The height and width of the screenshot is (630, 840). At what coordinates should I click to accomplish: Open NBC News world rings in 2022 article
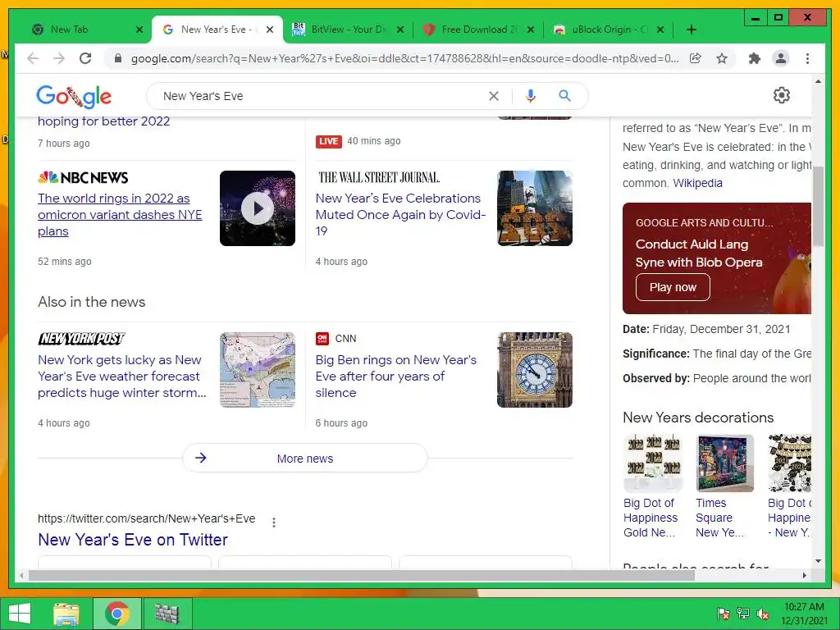(x=120, y=215)
